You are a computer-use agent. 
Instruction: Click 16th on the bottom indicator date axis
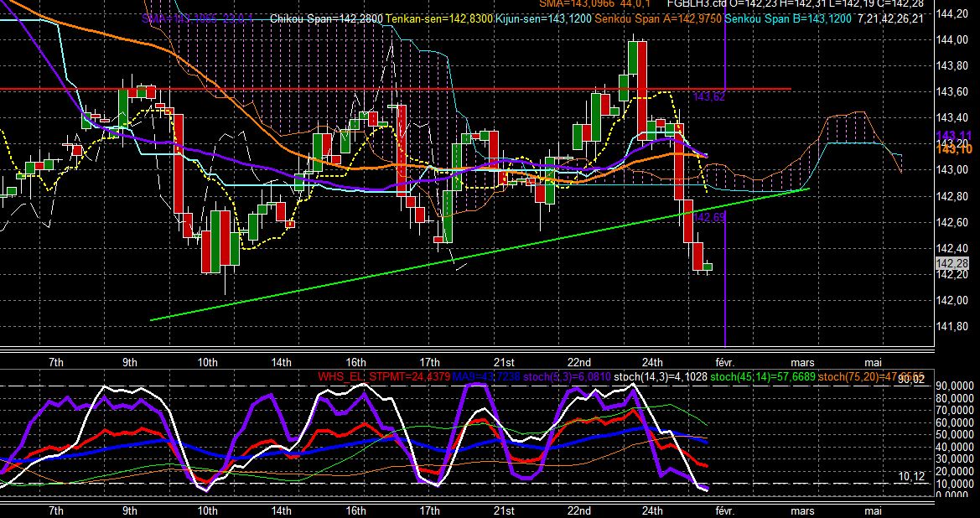[x=355, y=511]
